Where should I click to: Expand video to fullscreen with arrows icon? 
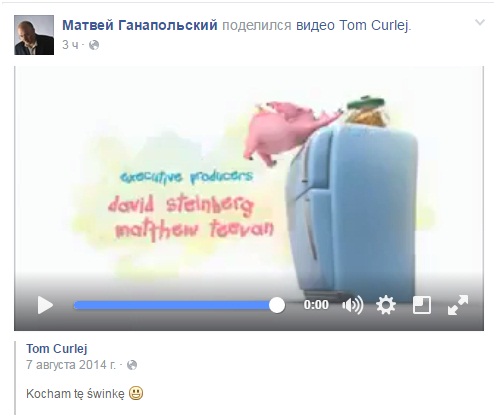tap(458, 305)
